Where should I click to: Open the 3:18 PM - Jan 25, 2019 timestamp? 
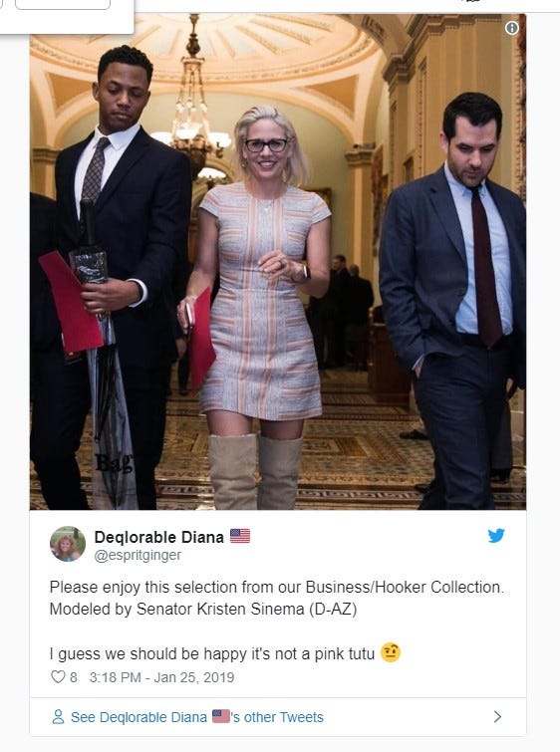click(161, 677)
